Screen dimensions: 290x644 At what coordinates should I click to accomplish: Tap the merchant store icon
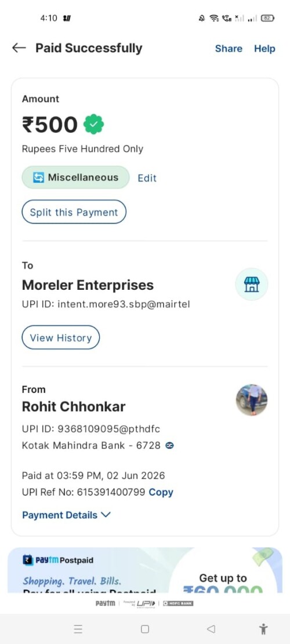coord(251,284)
